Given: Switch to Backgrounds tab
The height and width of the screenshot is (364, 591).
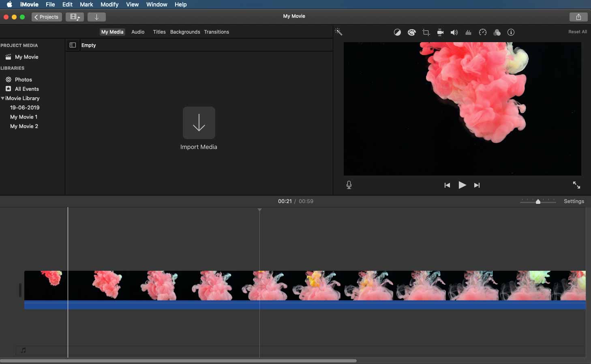Looking at the screenshot, I should click(x=185, y=32).
